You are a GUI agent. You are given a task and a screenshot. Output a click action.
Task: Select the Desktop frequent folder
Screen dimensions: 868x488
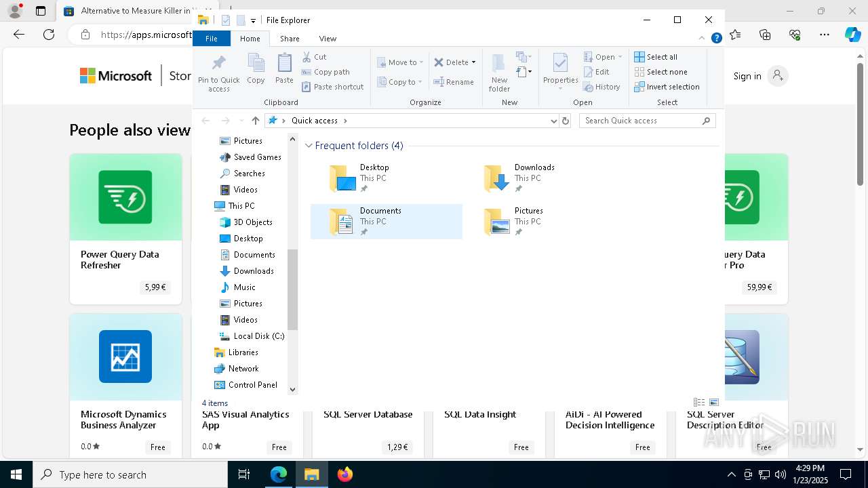[386, 178]
